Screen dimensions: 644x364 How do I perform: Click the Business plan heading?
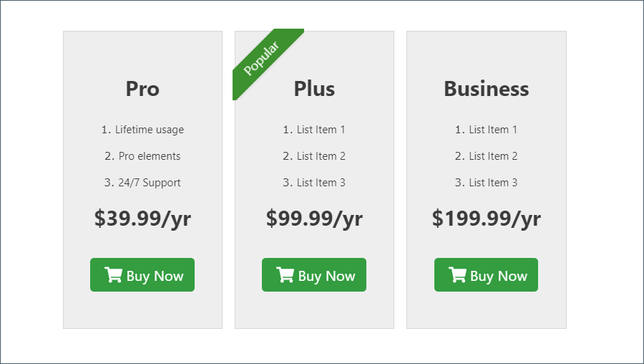tap(487, 89)
